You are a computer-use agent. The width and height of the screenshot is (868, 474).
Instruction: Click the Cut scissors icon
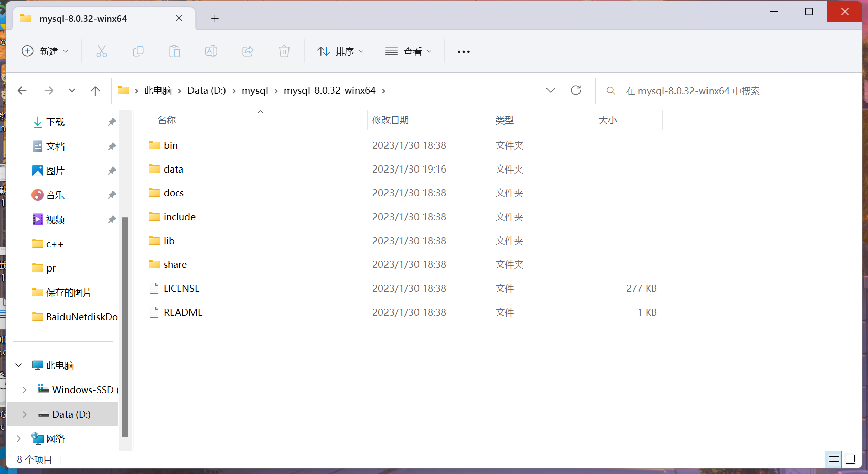pos(102,51)
